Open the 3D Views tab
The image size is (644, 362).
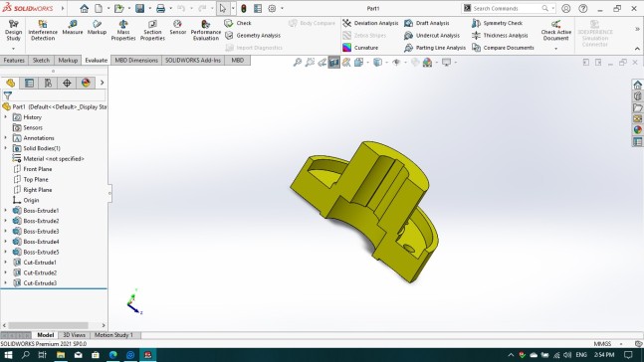tap(74, 335)
